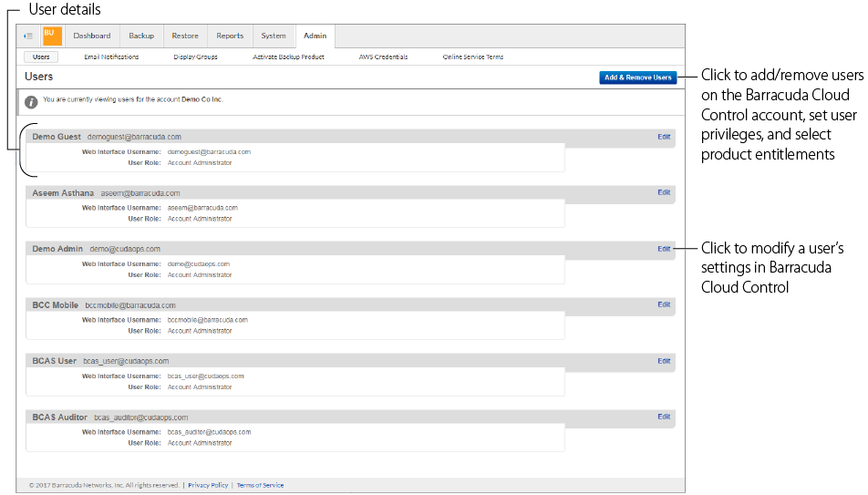
Task: Select the System tab
Action: [x=274, y=36]
